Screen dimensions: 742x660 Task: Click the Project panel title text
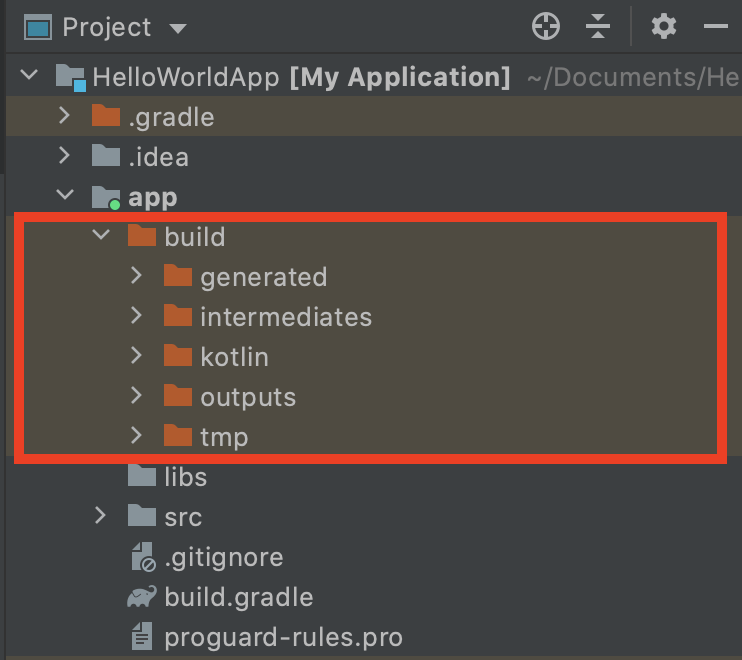point(107,27)
